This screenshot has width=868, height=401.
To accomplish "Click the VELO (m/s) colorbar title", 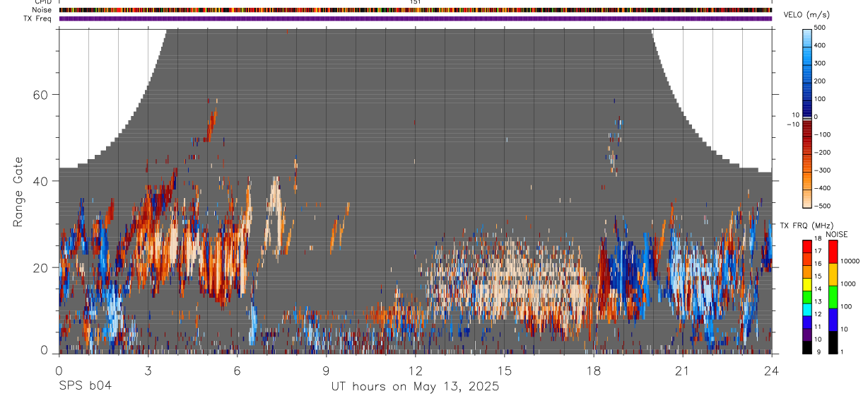I will click(x=807, y=15).
